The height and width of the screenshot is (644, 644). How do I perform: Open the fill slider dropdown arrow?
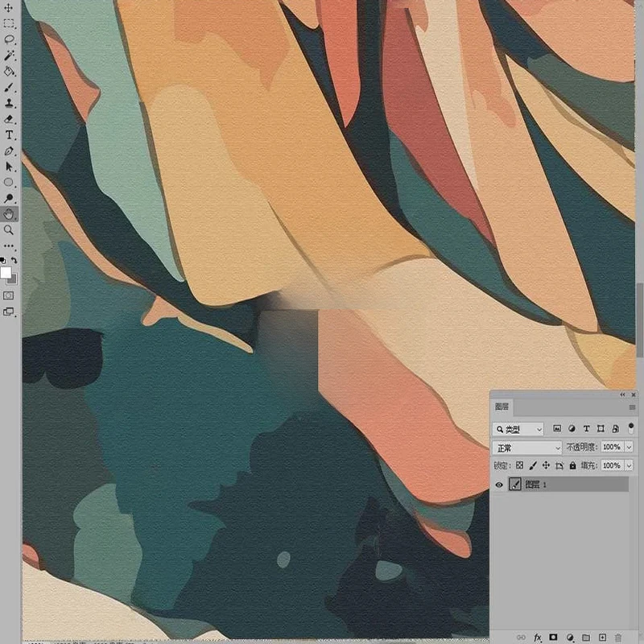point(629,465)
